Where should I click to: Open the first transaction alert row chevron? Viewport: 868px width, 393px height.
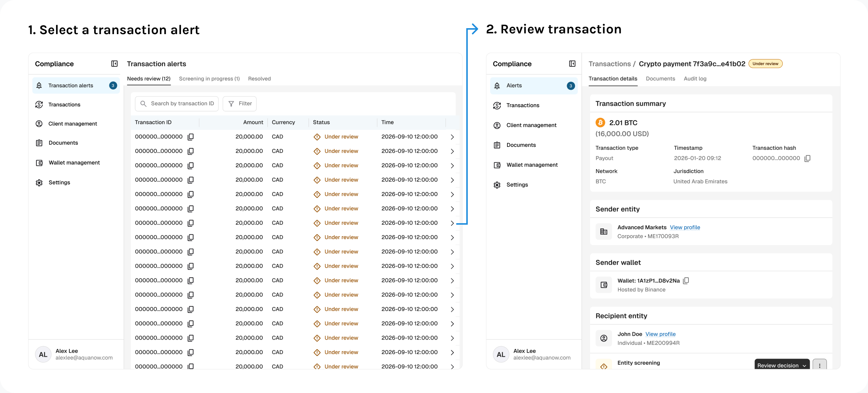[452, 137]
